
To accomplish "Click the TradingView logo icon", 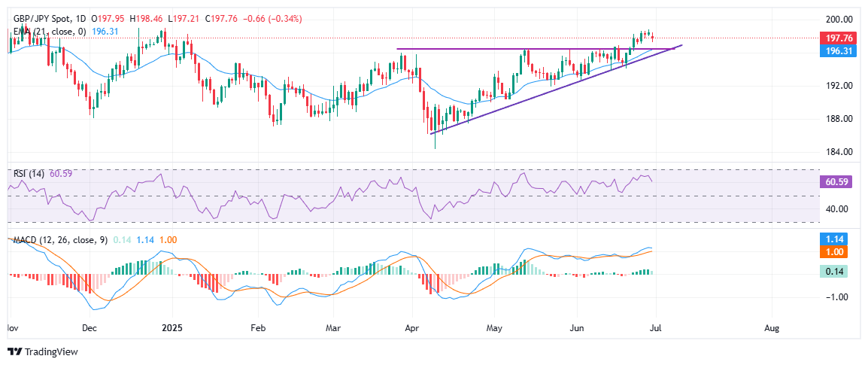I will [x=15, y=351].
